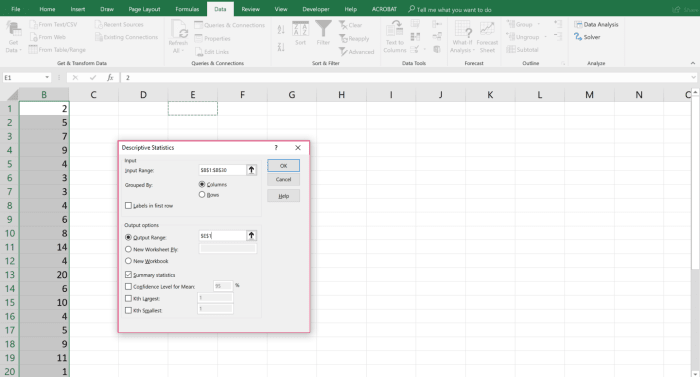Collapse Input Range selector arrow
The image size is (700, 377).
tap(251, 170)
